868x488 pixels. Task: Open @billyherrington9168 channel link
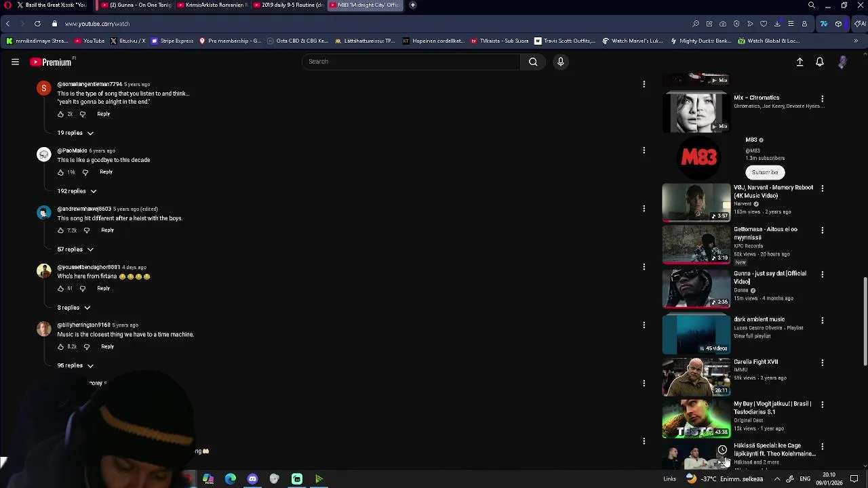(83, 325)
